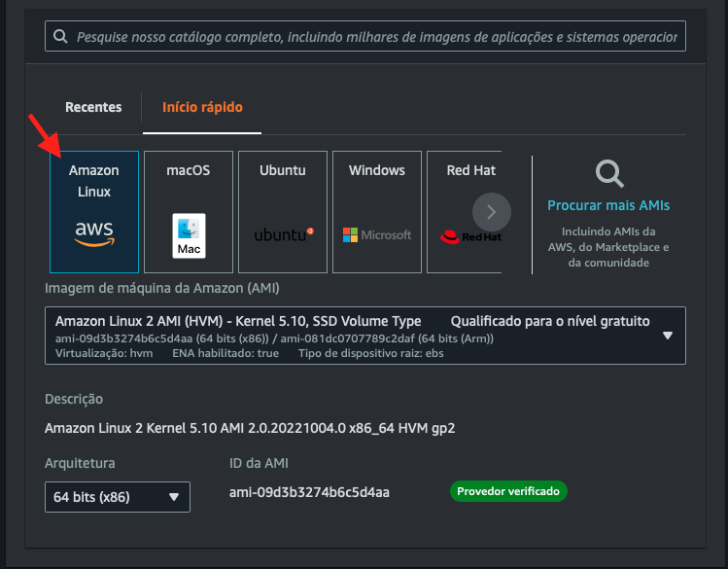Viewport: 728px width, 569px height.
Task: Switch to the Recentes tab
Action: click(x=93, y=107)
